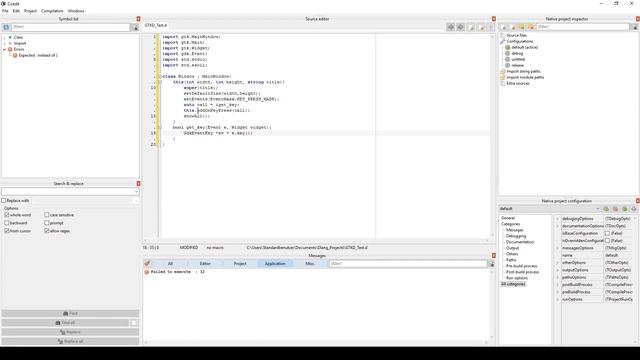640x360 pixels.
Task: Click the Find button
Action: pyautogui.click(x=70, y=313)
